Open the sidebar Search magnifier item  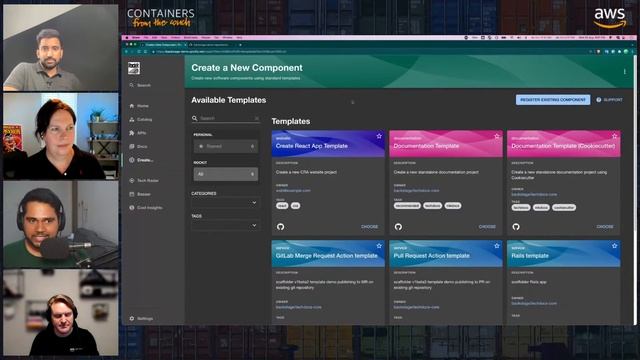coord(131,85)
